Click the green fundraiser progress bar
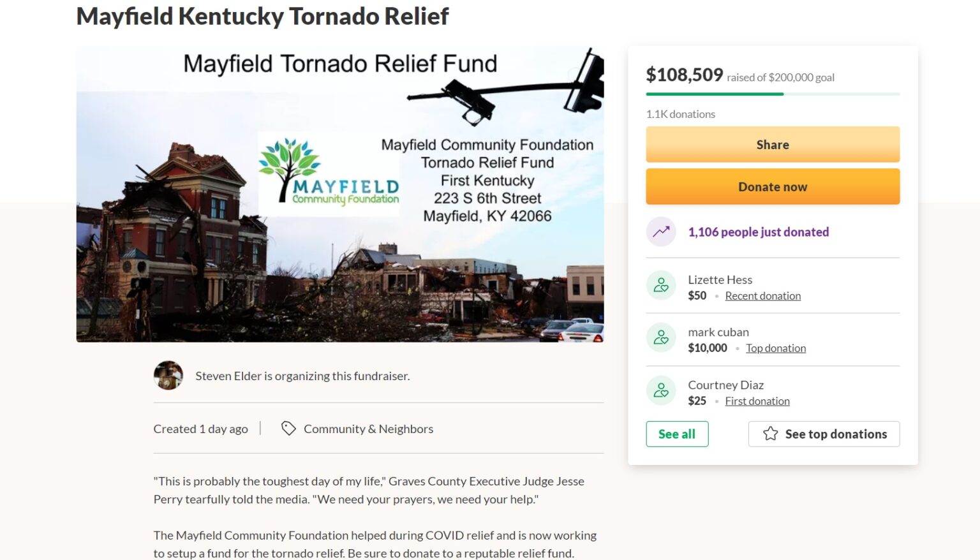This screenshot has height=560, width=980. click(x=715, y=93)
